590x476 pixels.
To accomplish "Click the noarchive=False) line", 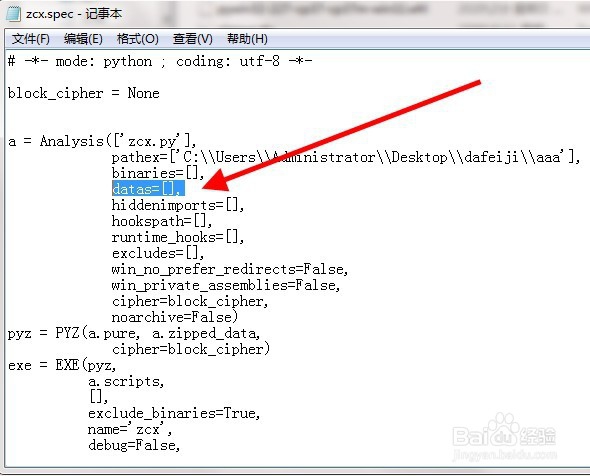I will (175, 317).
